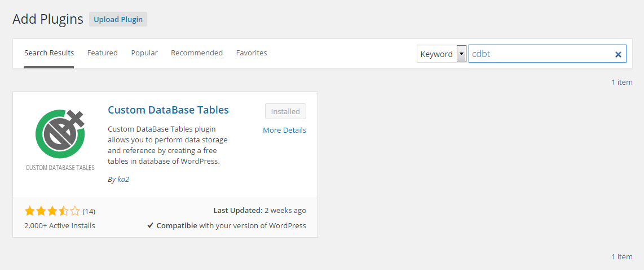This screenshot has height=270, width=644.
Task: Click the Compatible checkmark icon
Action: (150, 225)
